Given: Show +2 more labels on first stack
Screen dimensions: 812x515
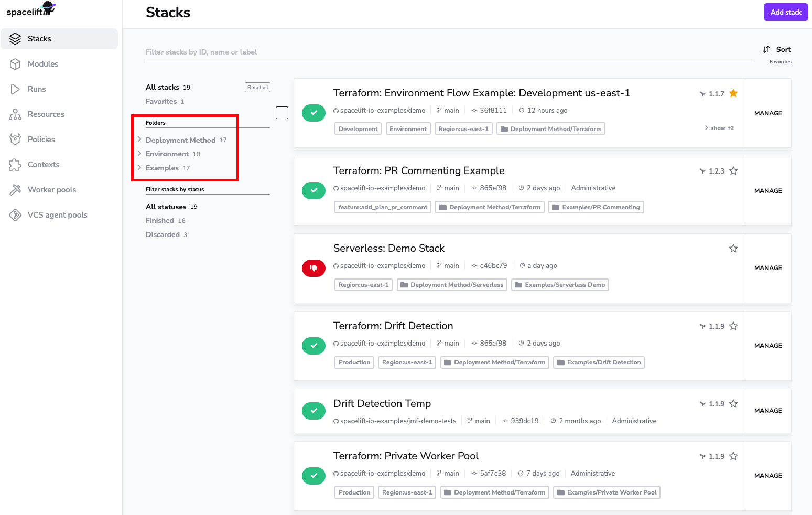Looking at the screenshot, I should pos(719,128).
